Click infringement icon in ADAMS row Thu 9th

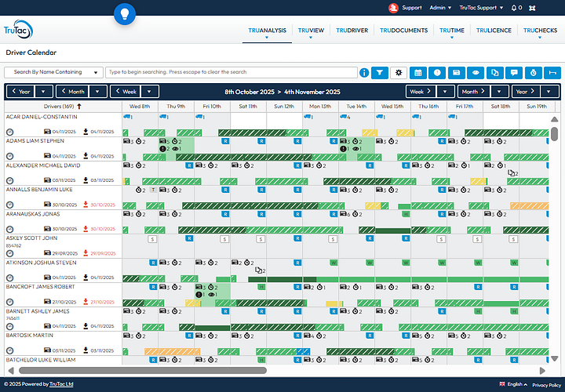coord(162,148)
